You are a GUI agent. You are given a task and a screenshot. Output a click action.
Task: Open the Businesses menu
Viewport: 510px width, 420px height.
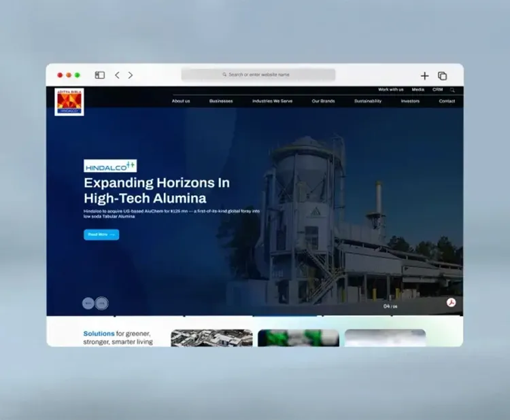coord(221,101)
